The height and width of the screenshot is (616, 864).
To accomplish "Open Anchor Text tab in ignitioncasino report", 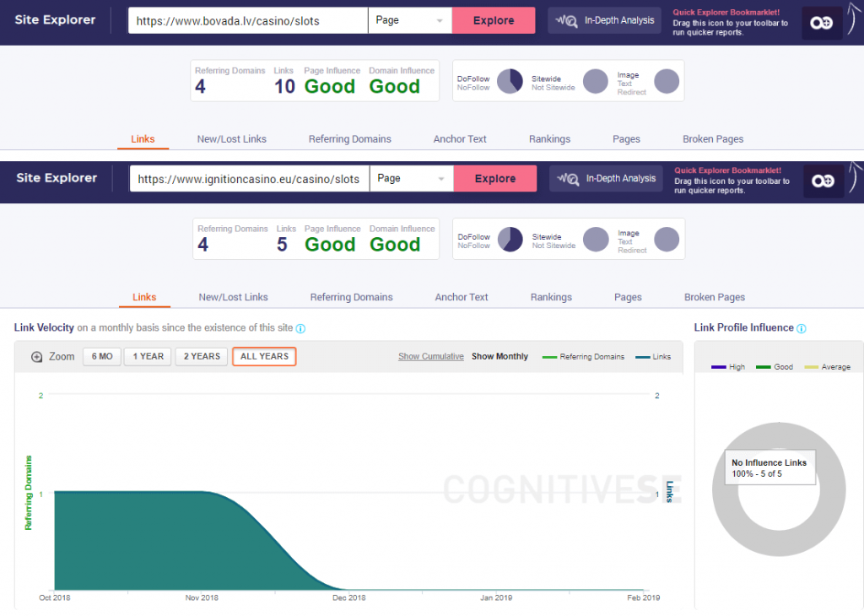I will [462, 297].
